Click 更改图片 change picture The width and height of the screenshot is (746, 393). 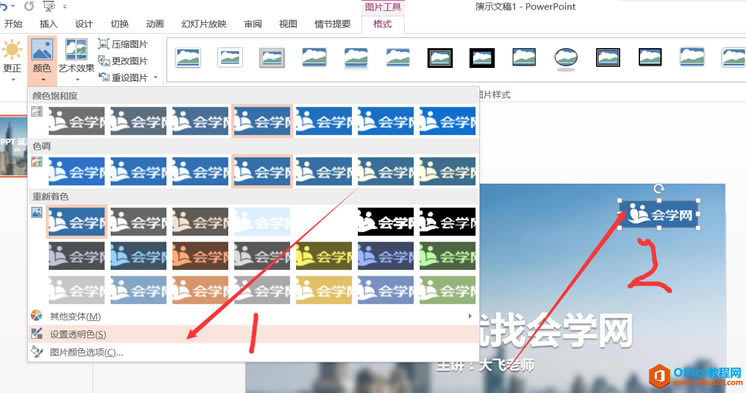point(123,61)
